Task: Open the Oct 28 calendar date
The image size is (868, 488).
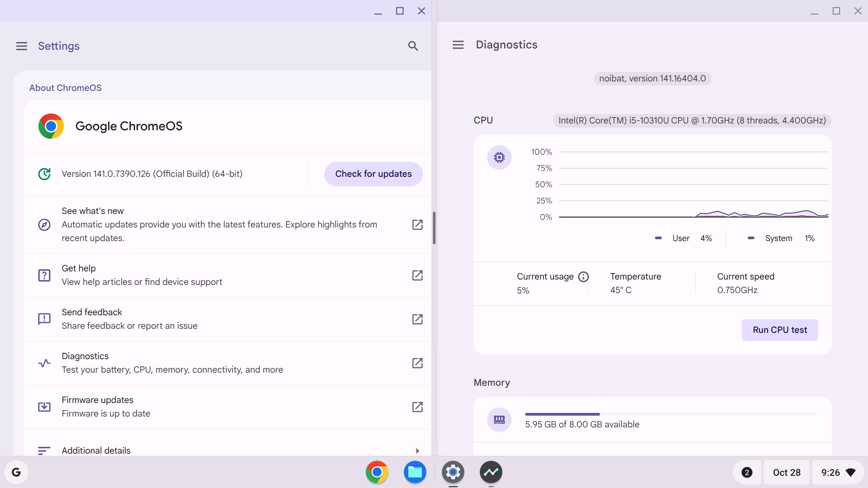Action: (786, 473)
